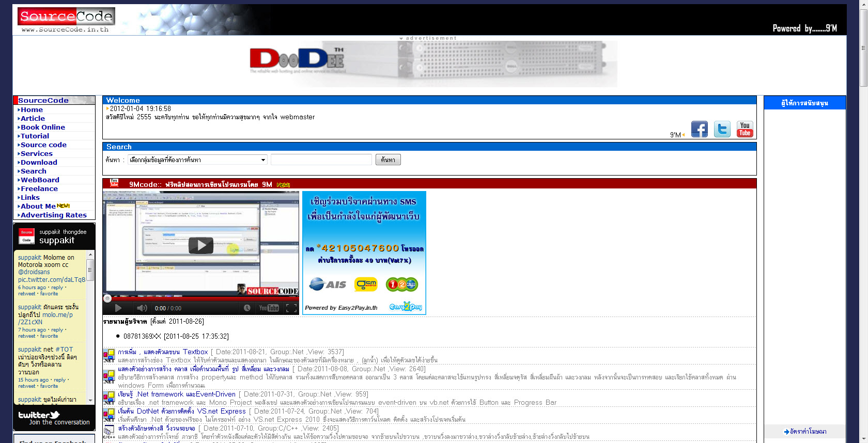The image size is (868, 443).
Task: Open the Services menu item
Action: pos(36,153)
